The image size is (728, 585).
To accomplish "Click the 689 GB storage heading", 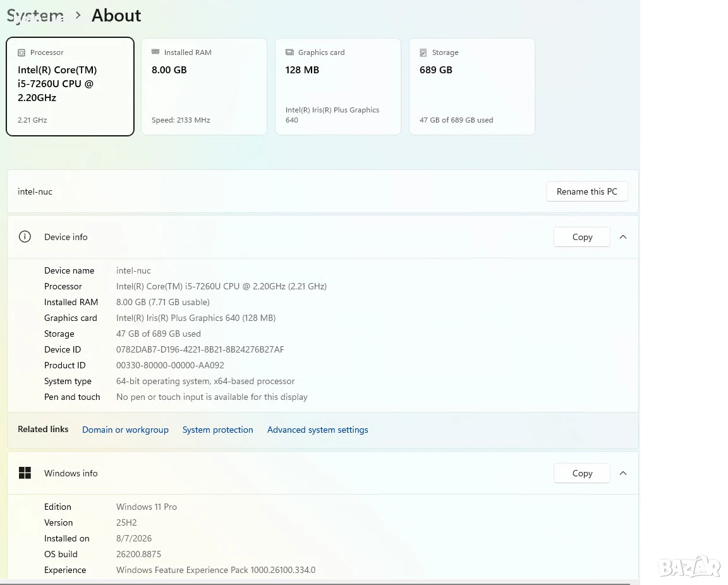I will click(x=435, y=69).
